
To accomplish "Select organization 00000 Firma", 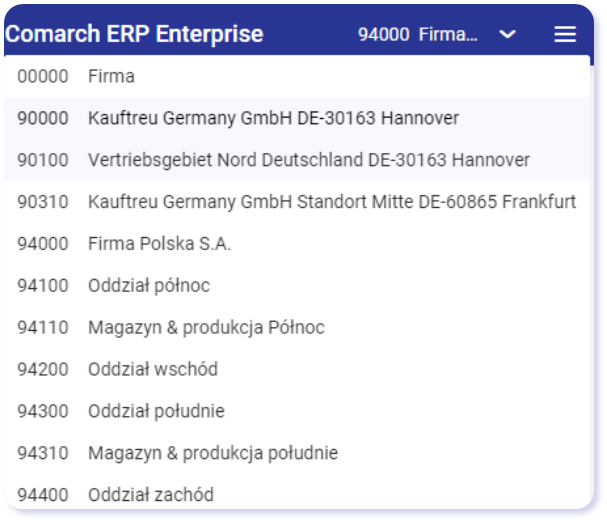I will point(297,76).
